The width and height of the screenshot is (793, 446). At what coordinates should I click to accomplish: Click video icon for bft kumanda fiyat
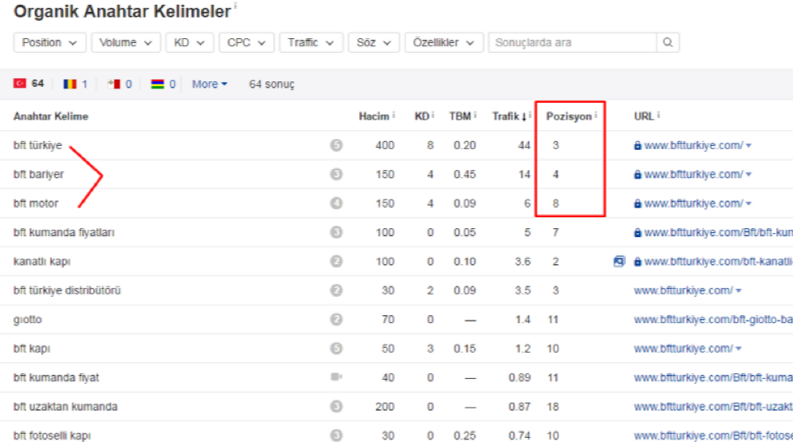click(336, 377)
